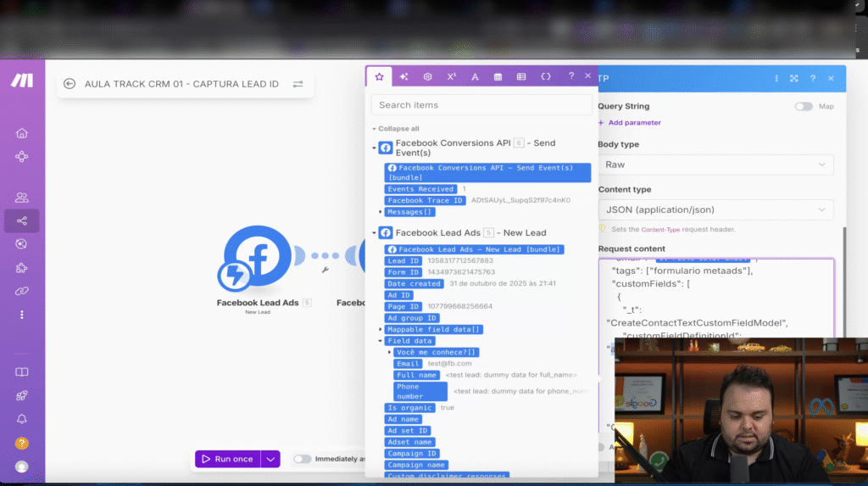The image size is (868, 486).
Task: Open text and binary functions tab
Action: pos(475,76)
